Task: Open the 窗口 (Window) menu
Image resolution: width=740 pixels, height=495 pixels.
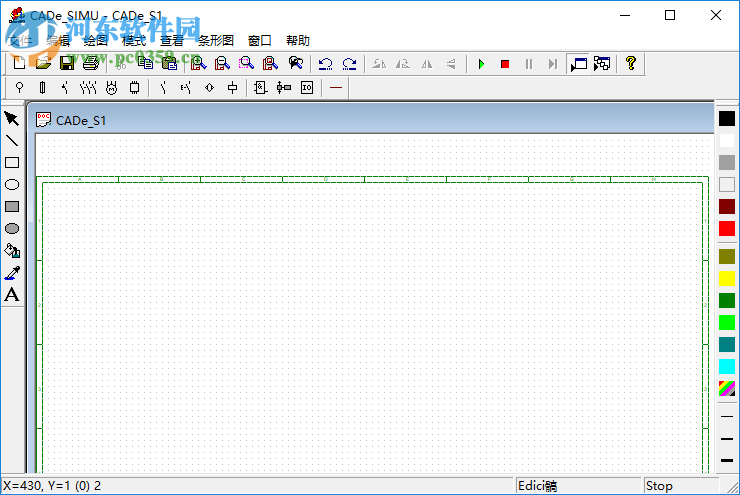Action: tap(260, 41)
